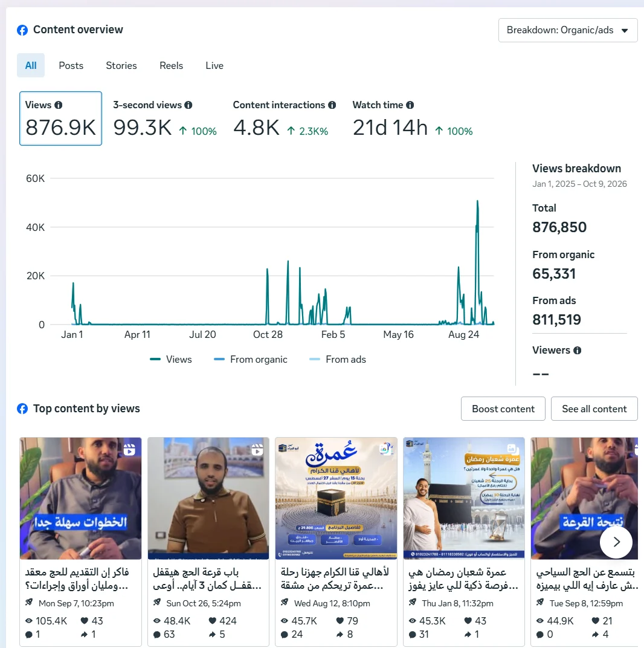Open the Breakdown: Organic/ads dropdown
Screen dimensions: 644x648
point(568,30)
